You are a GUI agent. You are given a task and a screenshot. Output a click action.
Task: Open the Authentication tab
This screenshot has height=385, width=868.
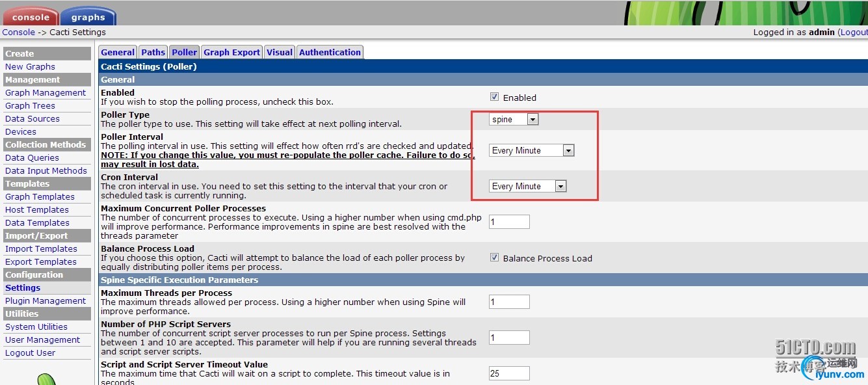pos(330,52)
